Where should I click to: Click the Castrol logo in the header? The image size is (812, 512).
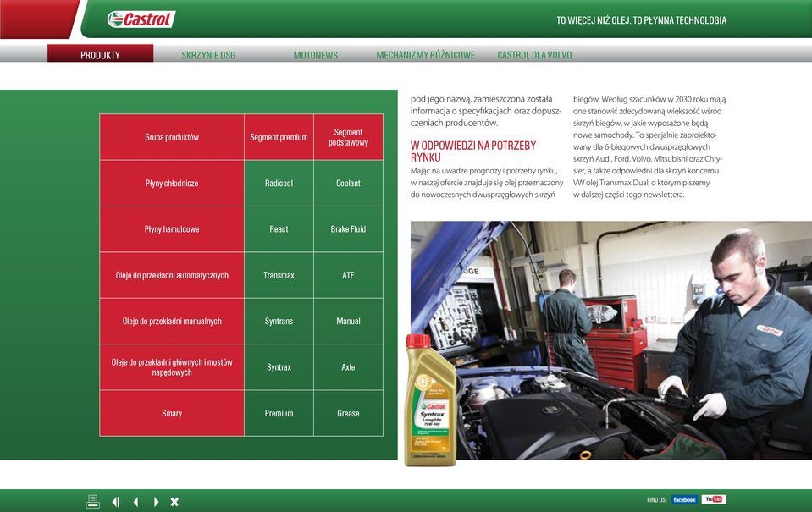141,19
